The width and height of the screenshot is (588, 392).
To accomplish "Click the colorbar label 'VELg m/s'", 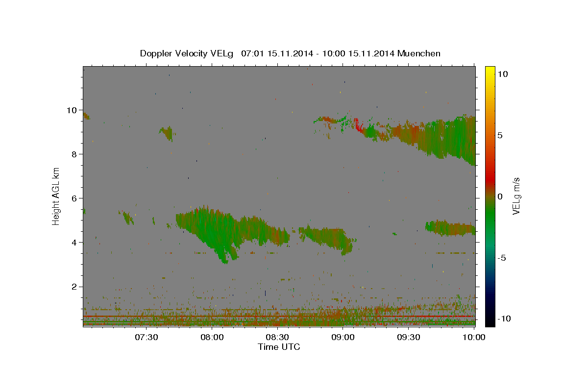I will pos(516,196).
